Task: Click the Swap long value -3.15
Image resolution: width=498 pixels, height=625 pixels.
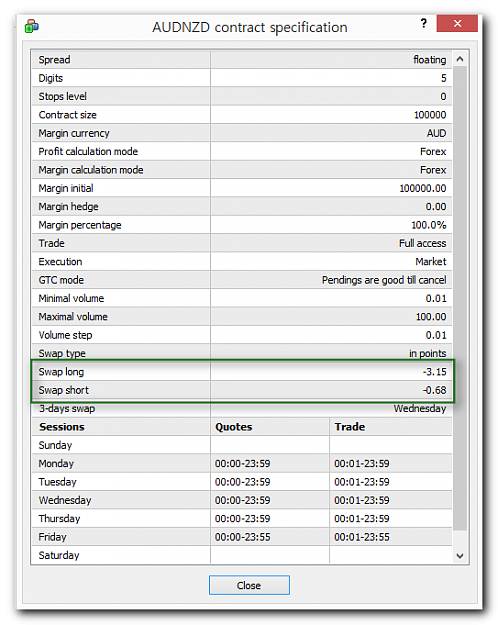Action: coord(435,371)
